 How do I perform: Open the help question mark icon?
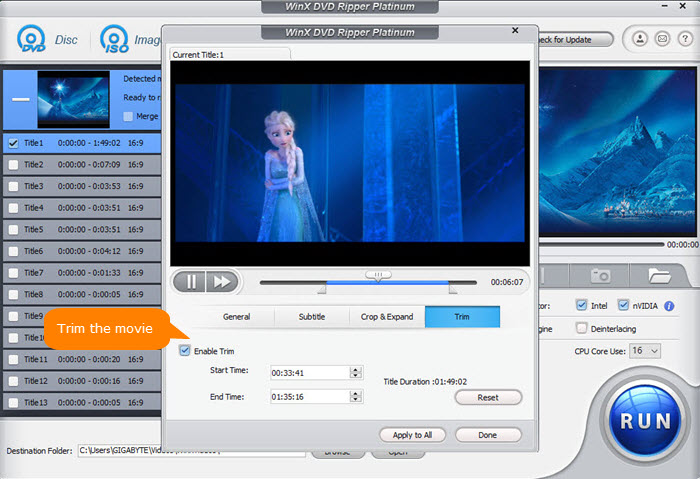[685, 39]
